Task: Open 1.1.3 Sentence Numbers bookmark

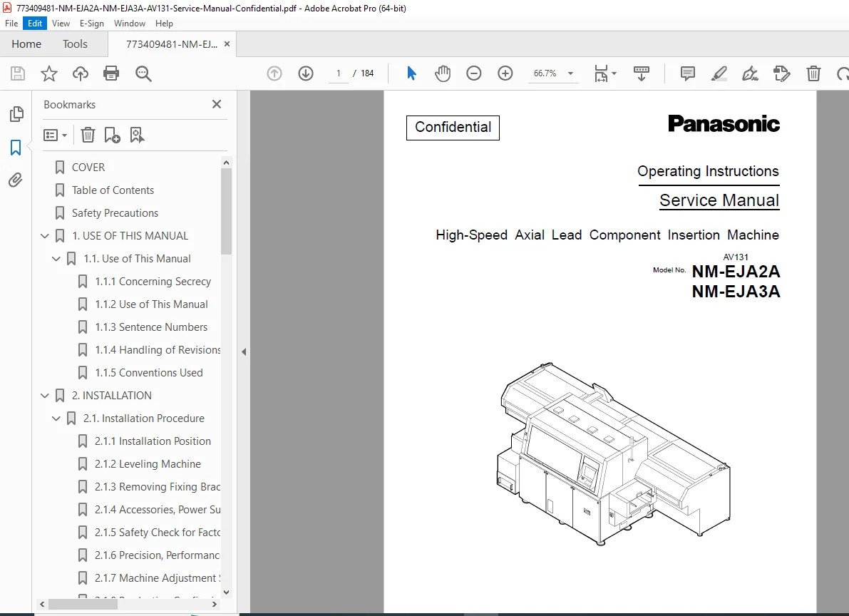Action: pyautogui.click(x=151, y=327)
